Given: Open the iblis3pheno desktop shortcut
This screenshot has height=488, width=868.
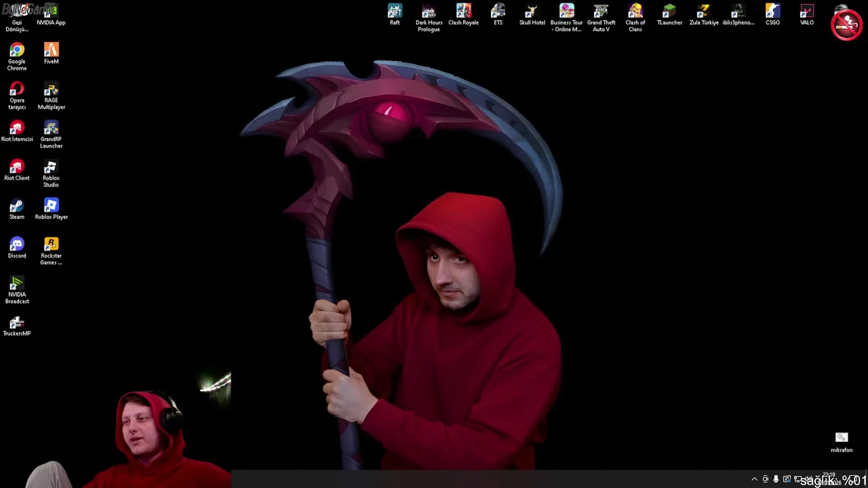Looking at the screenshot, I should click(738, 15).
